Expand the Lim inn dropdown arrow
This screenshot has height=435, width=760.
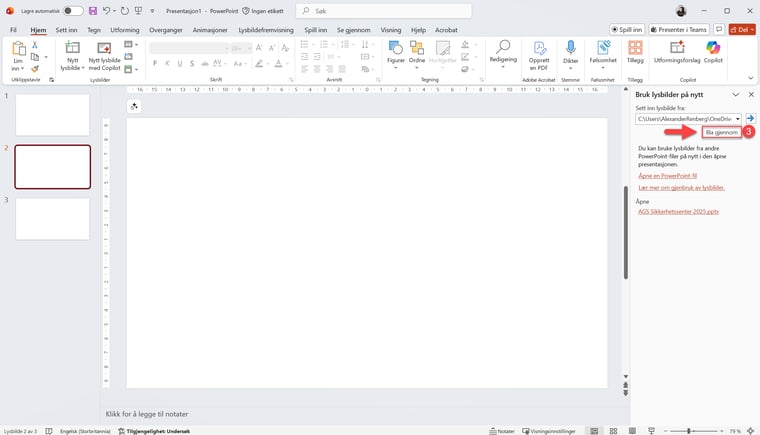point(22,68)
